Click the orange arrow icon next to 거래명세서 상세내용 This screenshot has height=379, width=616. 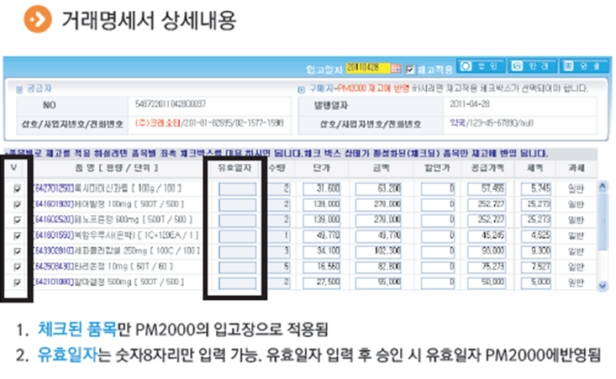point(38,19)
